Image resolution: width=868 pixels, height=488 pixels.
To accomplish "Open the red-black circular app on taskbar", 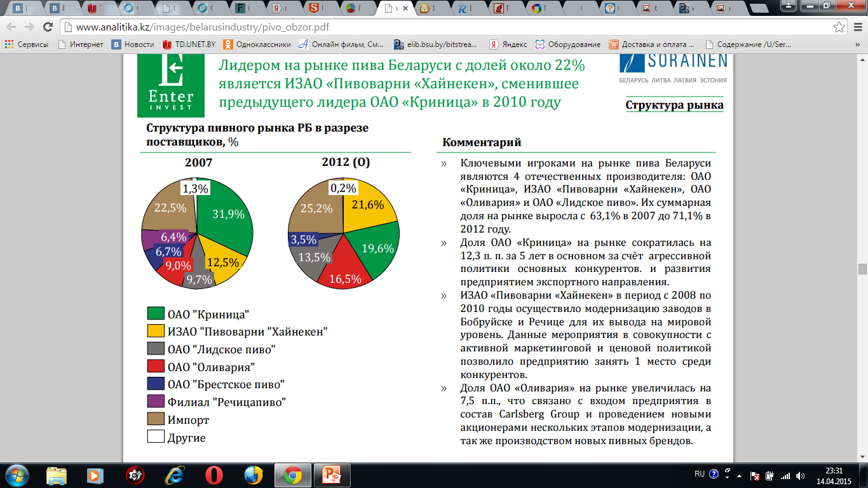I will [x=135, y=475].
